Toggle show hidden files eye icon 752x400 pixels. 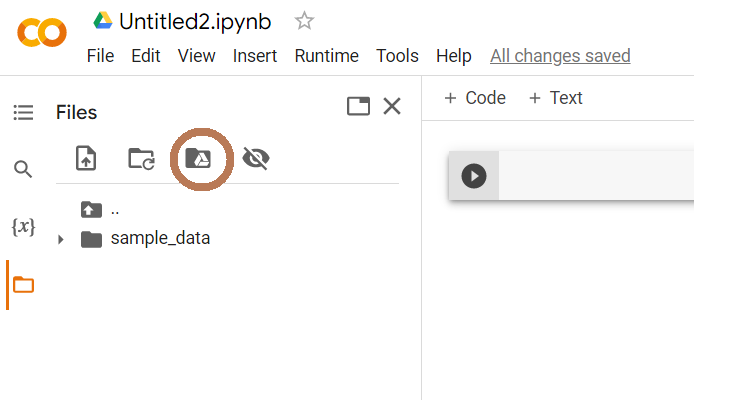(x=256, y=158)
